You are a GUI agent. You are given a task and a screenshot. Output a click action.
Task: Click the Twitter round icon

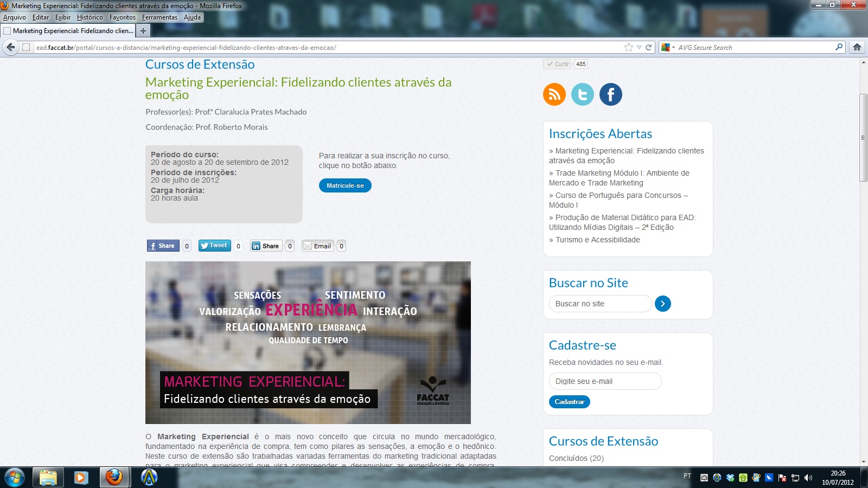click(582, 94)
